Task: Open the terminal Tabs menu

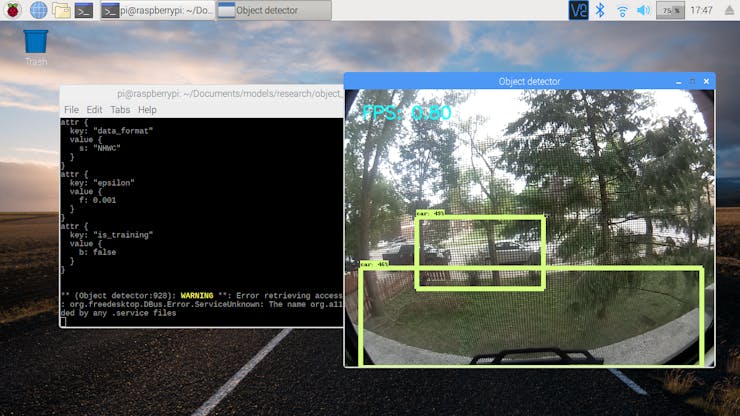Action: pos(120,110)
